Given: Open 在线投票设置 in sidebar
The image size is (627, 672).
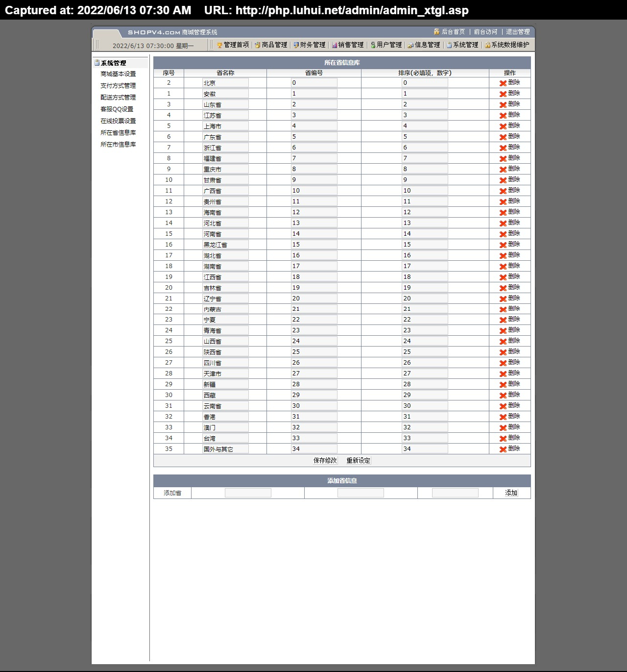Looking at the screenshot, I should tap(118, 121).
